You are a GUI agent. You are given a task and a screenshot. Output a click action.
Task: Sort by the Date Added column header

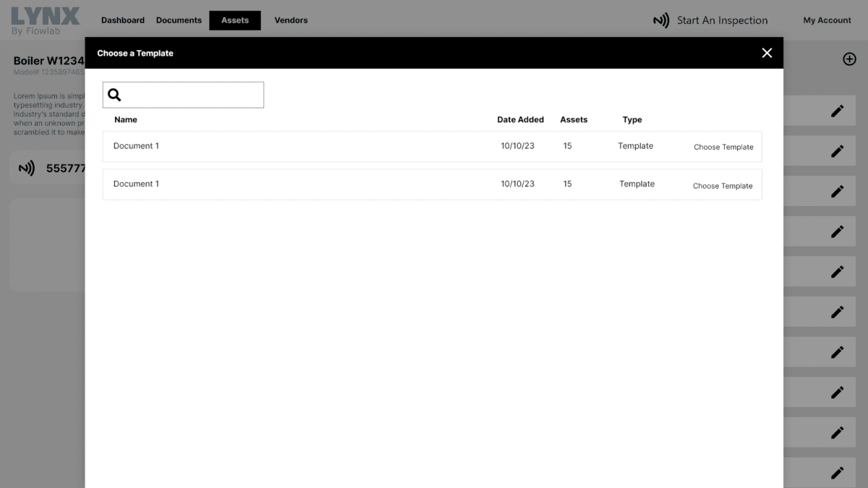click(520, 120)
